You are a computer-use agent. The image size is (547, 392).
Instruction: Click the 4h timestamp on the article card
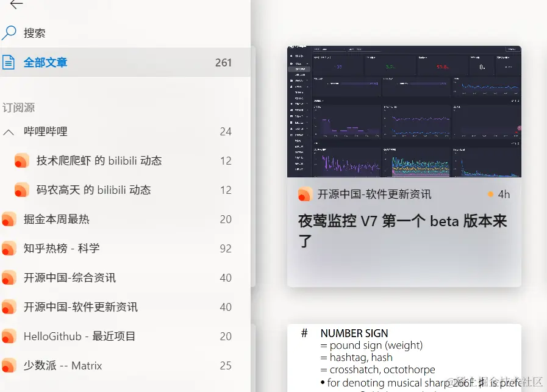coord(504,194)
